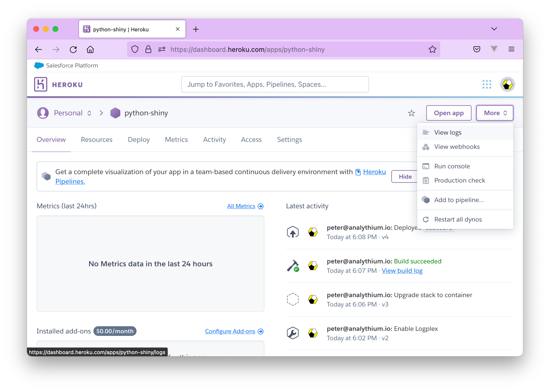Click the shield tracking protection icon
Screen dimensions: 550x392
point(135,49)
